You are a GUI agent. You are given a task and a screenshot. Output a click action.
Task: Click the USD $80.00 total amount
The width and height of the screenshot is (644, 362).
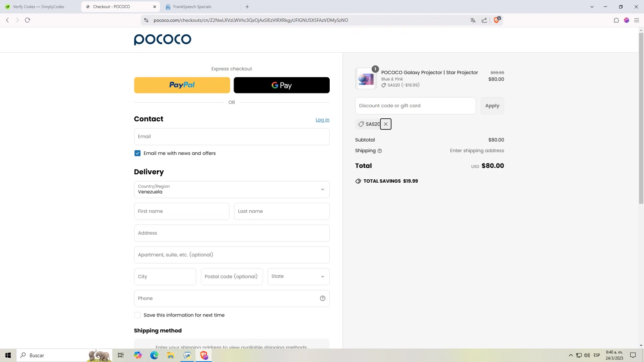tap(487, 166)
